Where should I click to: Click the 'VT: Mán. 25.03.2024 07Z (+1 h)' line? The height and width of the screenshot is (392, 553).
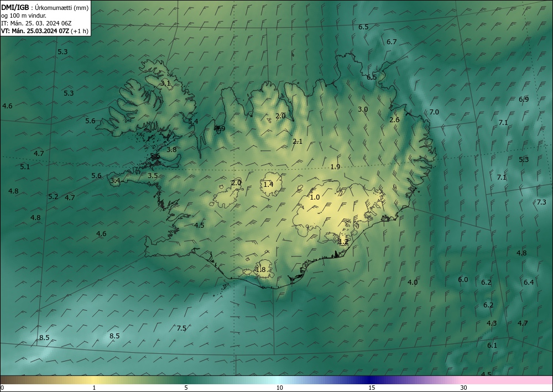pos(44,31)
